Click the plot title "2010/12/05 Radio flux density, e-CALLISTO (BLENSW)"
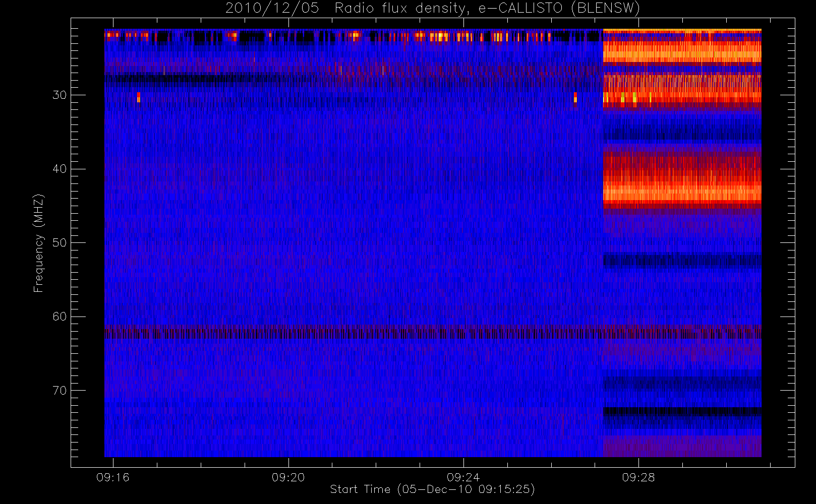This screenshot has height=504, width=816. click(433, 8)
